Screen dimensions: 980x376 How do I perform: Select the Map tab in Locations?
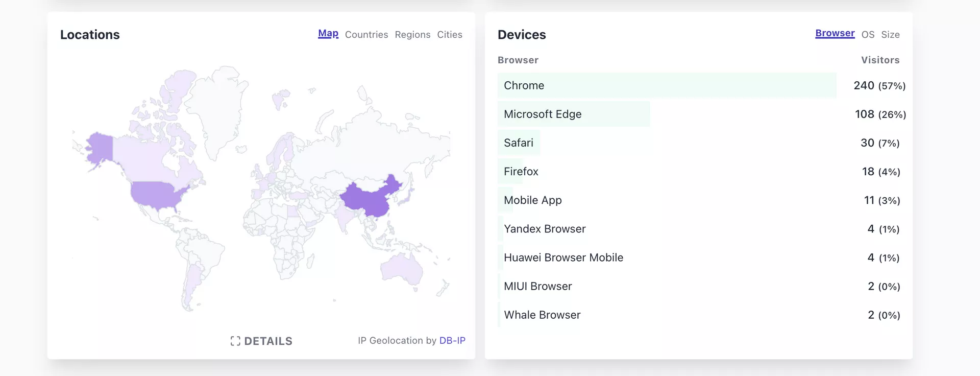tap(328, 34)
